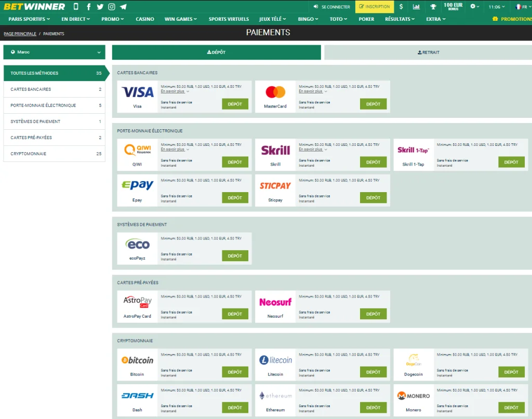532x419 pixels.
Task: Expand En savoir plus under MasterCard
Action: point(313,91)
